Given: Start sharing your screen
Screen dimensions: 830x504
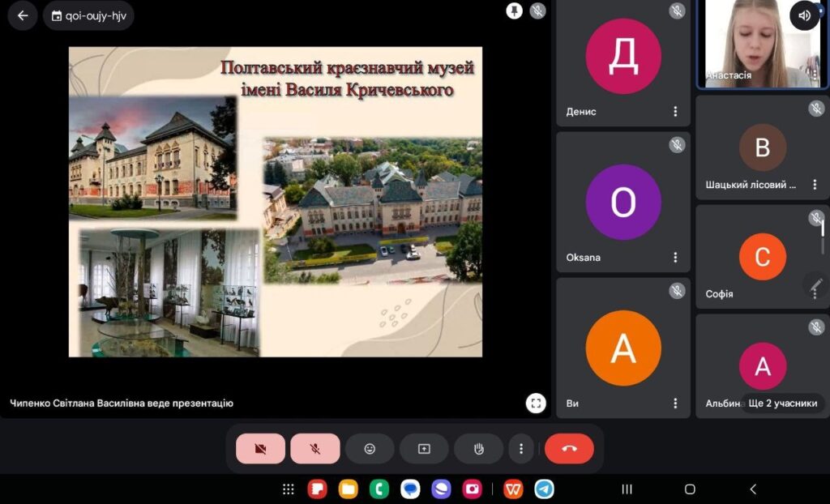Looking at the screenshot, I should 424,449.
